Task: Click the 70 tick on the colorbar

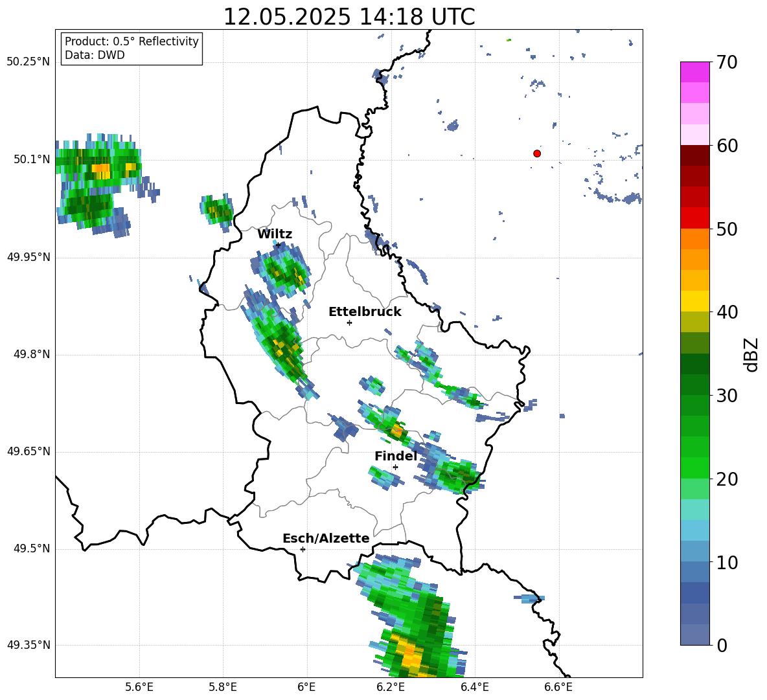Action: click(726, 63)
